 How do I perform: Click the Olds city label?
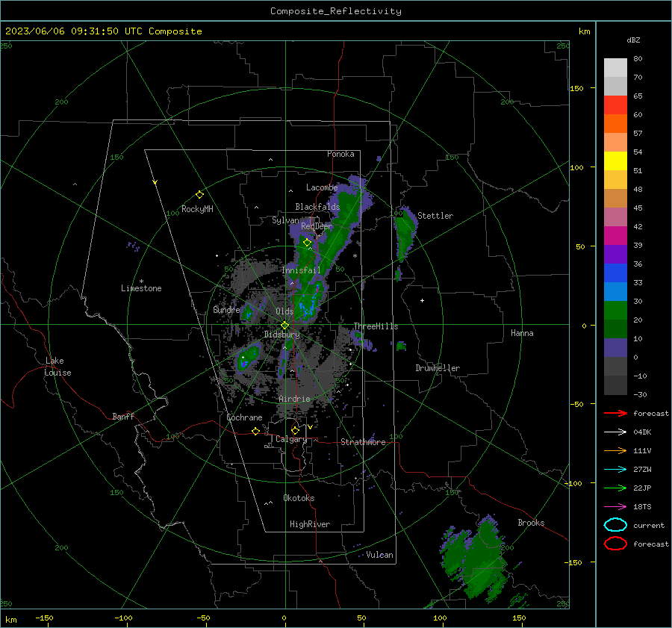click(284, 311)
